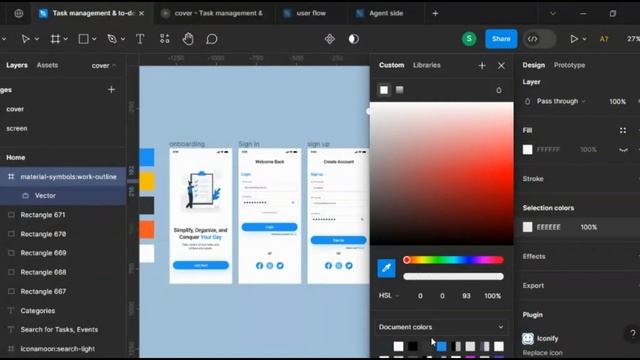Select the Frame tool
The width and height of the screenshot is (640, 360).
coord(55,39)
